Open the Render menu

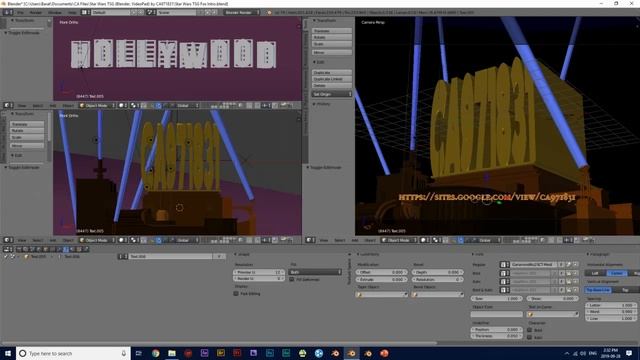point(36,12)
